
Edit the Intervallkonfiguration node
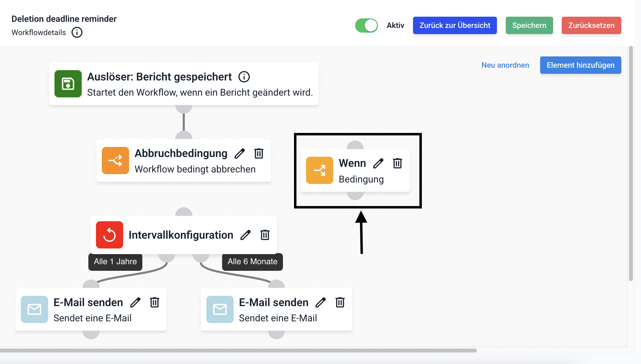point(245,235)
